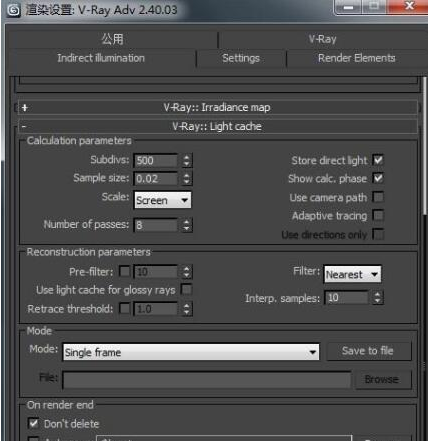Open the Scale dropdown showing Screen

pos(163,200)
